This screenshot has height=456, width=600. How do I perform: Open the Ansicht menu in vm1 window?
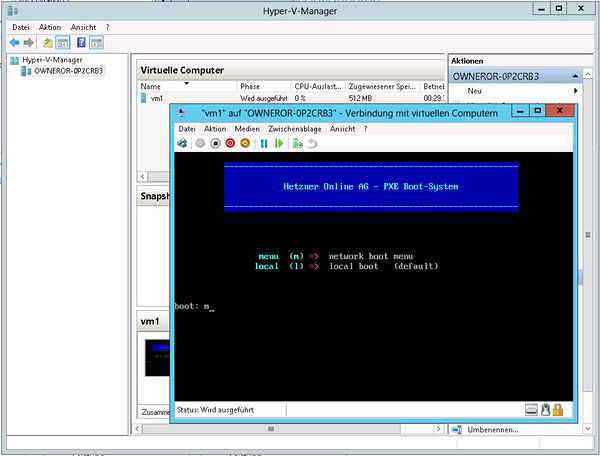tap(342, 129)
